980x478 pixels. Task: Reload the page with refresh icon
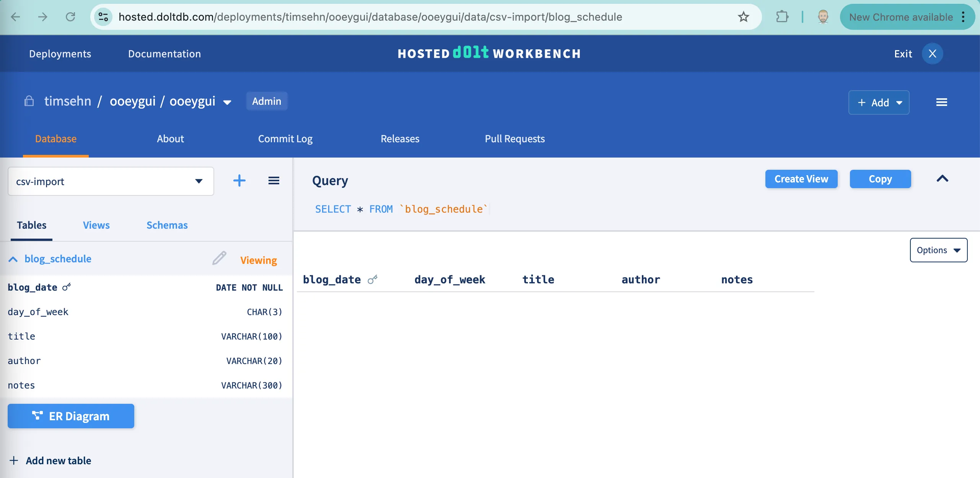(70, 17)
